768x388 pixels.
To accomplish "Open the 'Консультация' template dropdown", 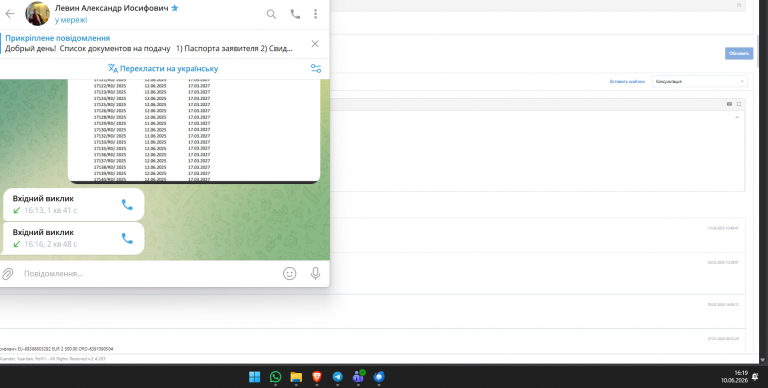I will coord(699,81).
